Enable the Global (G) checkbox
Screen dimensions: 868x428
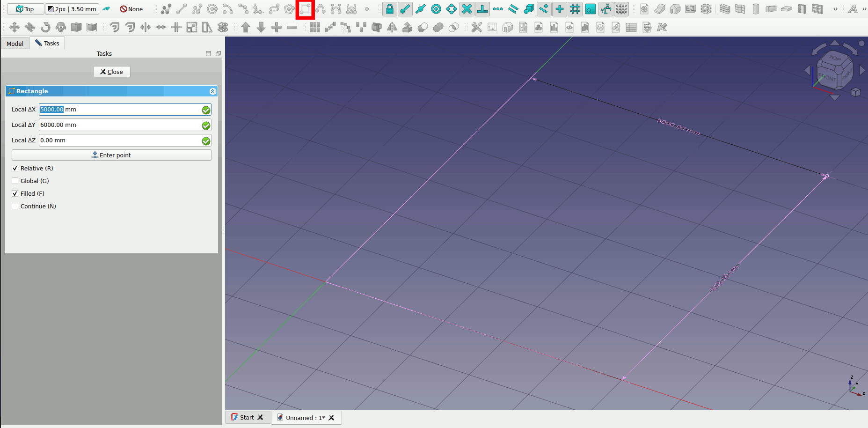15,181
